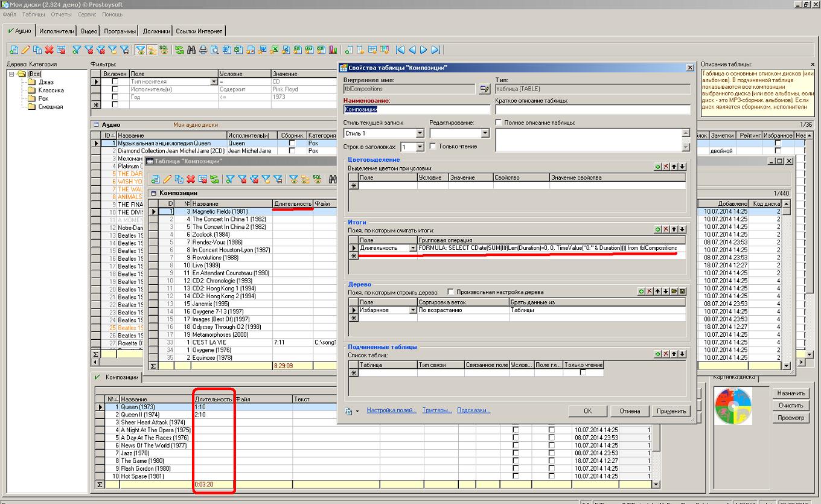The image size is (821, 504).
Task: Move row down in Дерево section
Action: pyautogui.click(x=666, y=291)
